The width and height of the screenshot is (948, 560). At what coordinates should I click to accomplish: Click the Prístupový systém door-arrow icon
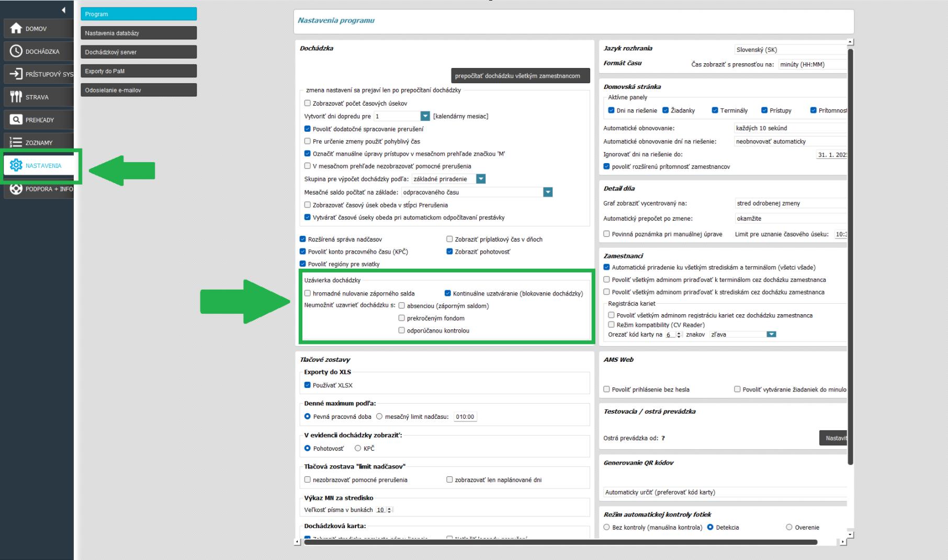16,74
